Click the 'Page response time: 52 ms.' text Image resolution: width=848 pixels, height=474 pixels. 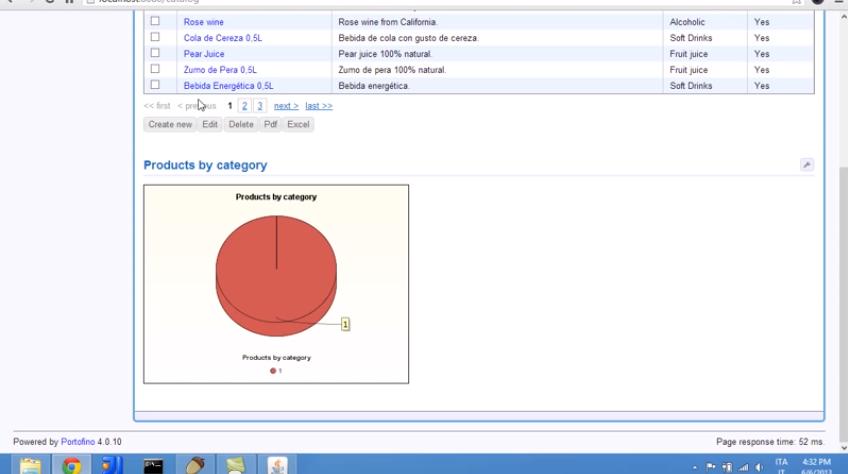(x=770, y=442)
